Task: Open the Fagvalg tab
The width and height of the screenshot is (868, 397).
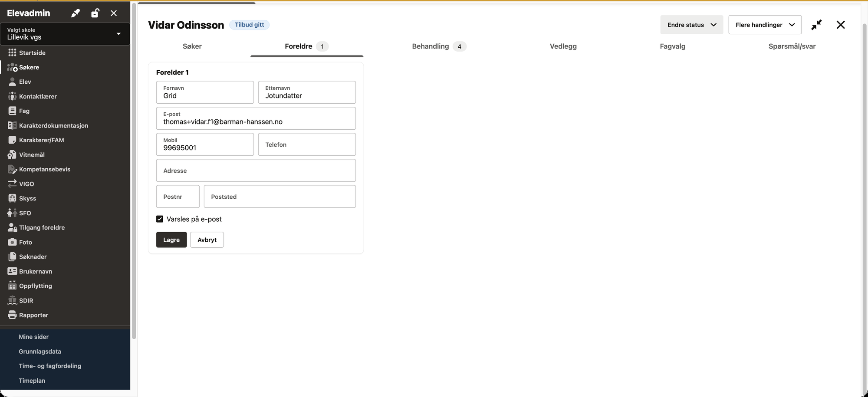Action: [x=673, y=46]
